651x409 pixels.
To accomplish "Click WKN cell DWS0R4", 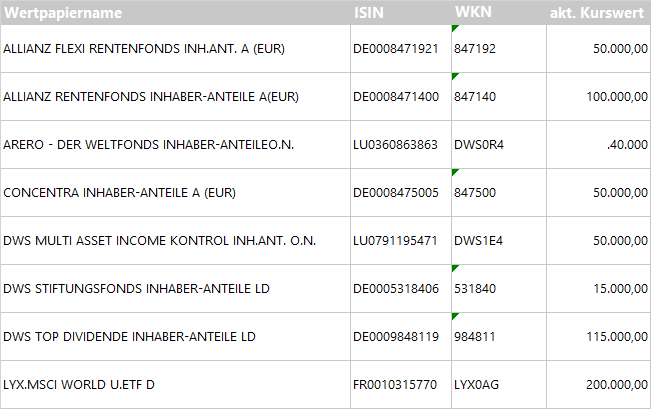I will pos(479,145).
